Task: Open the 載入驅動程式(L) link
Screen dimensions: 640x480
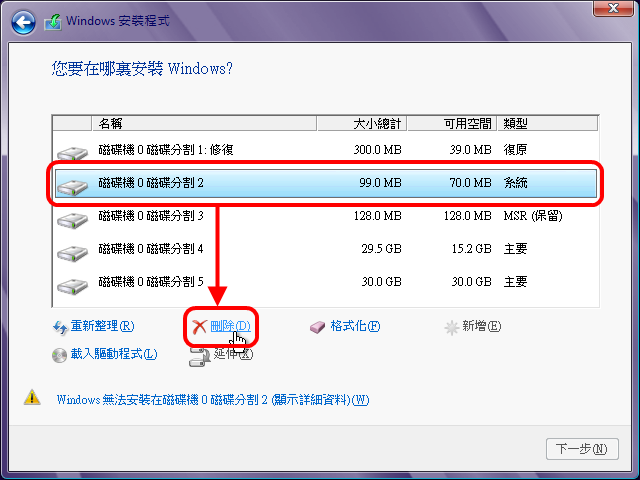Action: [114, 354]
